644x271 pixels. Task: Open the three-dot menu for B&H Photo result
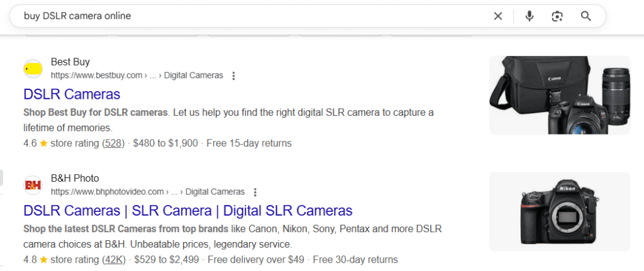click(255, 192)
